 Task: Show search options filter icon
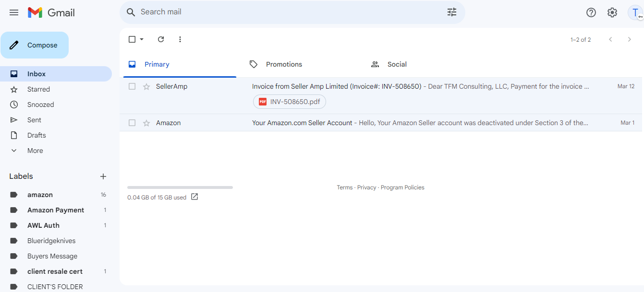coord(452,12)
